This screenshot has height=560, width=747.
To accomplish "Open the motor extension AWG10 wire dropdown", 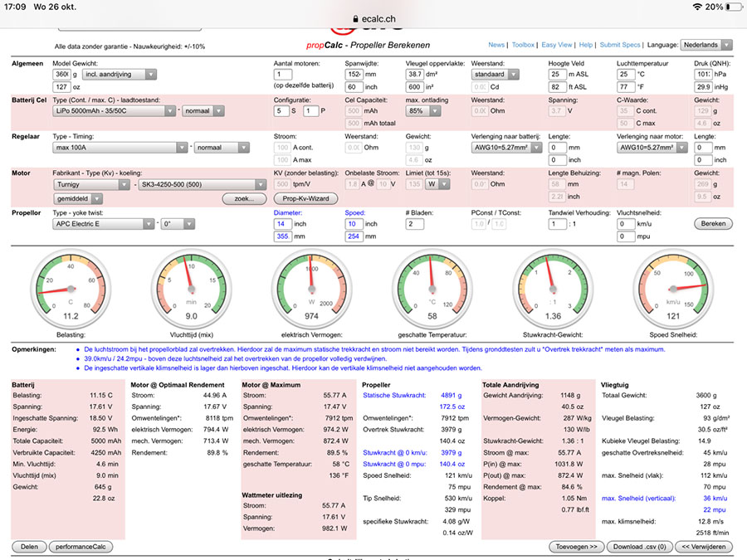I will [652, 148].
